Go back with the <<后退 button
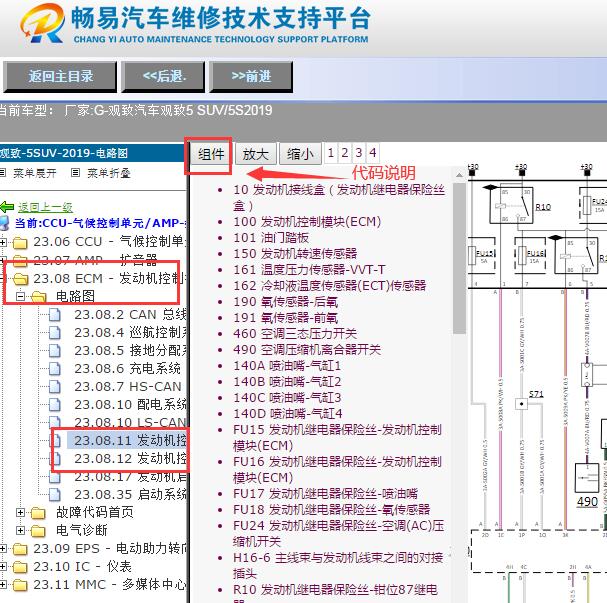Image resolution: width=607 pixels, height=603 pixels. (163, 77)
